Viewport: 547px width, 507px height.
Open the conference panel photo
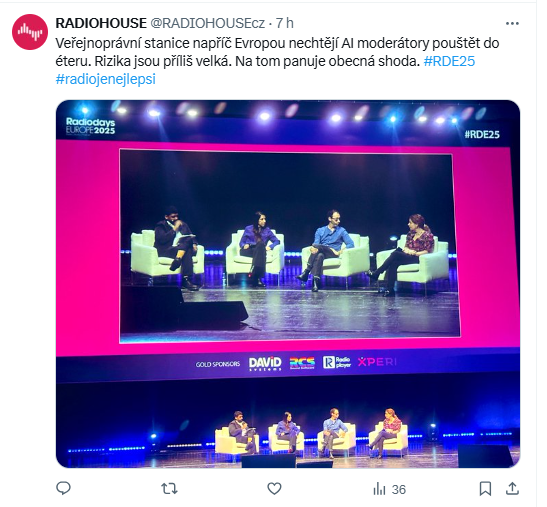click(x=288, y=284)
